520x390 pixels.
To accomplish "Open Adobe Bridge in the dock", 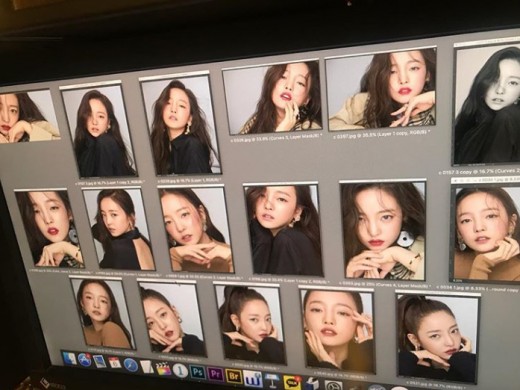I will [233, 375].
